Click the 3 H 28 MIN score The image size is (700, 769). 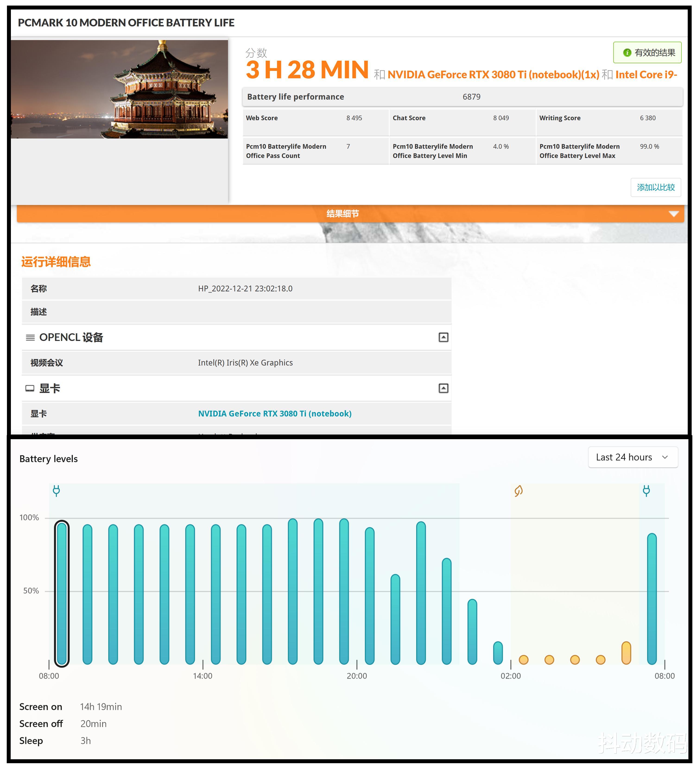307,70
